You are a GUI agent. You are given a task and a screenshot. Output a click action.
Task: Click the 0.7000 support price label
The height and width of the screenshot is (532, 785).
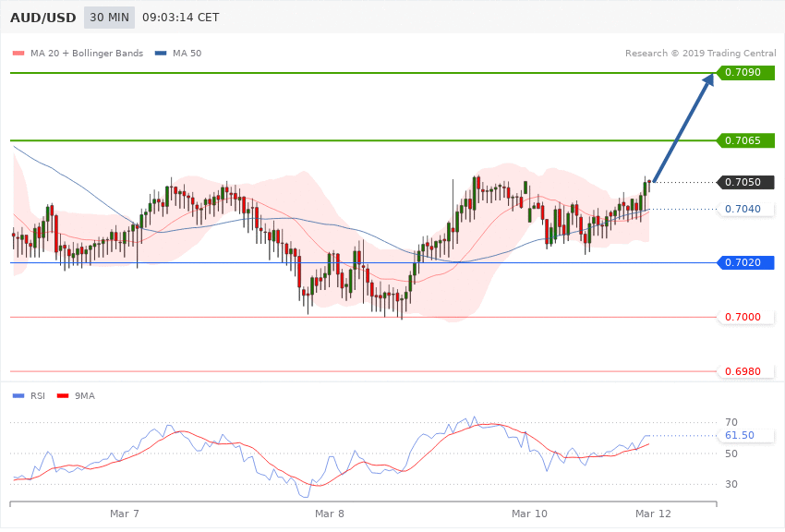click(746, 317)
